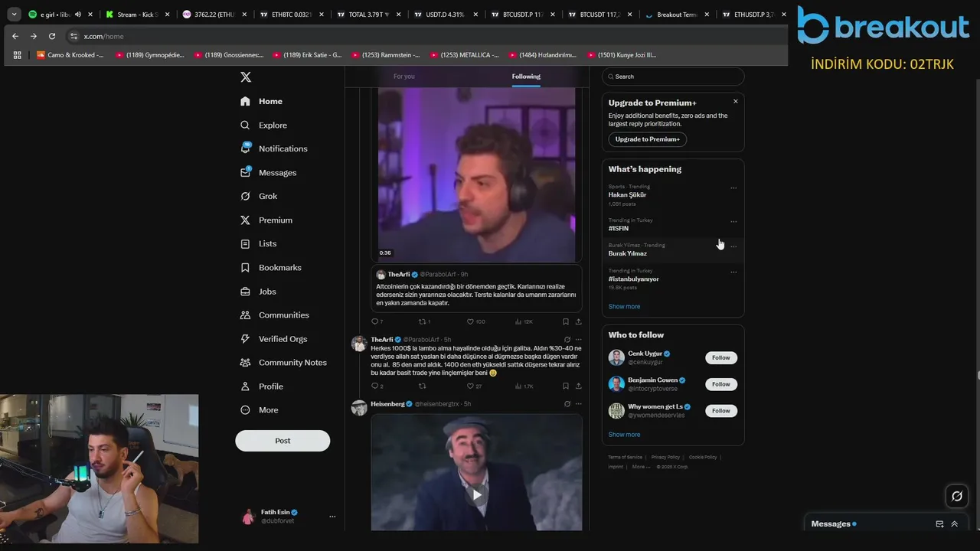
Task: Click Grok icon on Heisenberg's post
Action: tap(567, 404)
